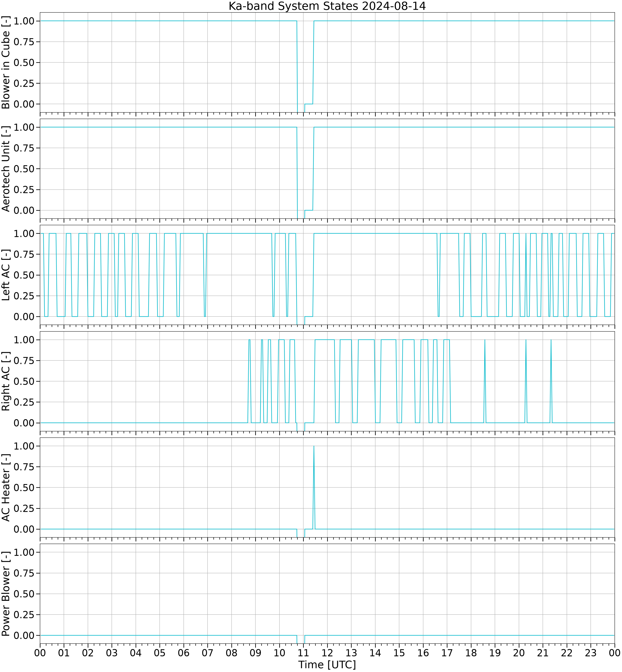Click the Power Blower y-axis label
Screen dimensions: 622x672
(x=6, y=594)
